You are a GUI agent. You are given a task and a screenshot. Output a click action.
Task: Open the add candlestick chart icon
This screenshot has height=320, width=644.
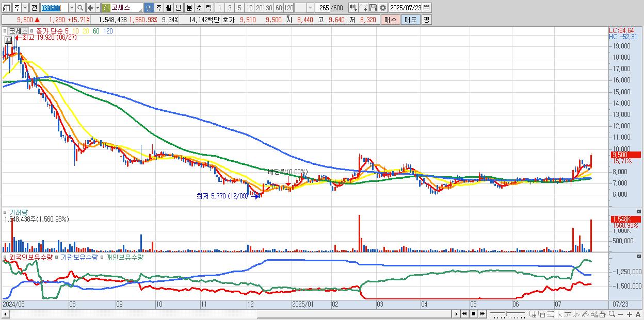[x=353, y=8]
